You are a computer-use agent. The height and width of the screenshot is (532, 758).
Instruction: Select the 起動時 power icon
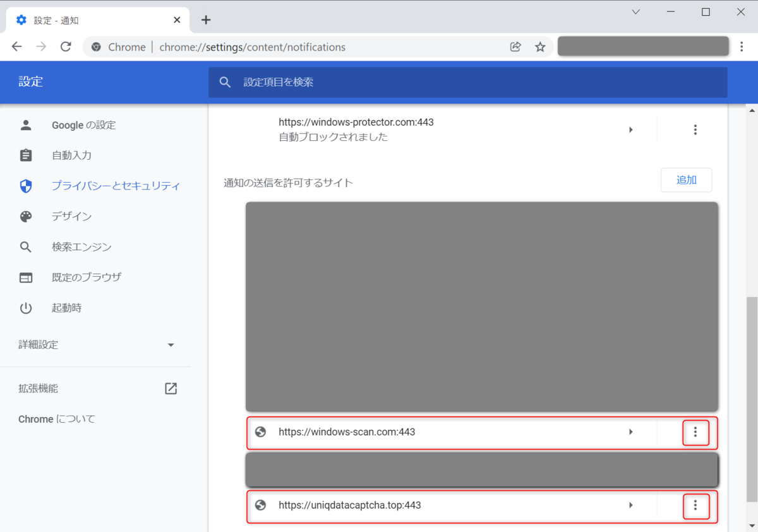coord(26,308)
